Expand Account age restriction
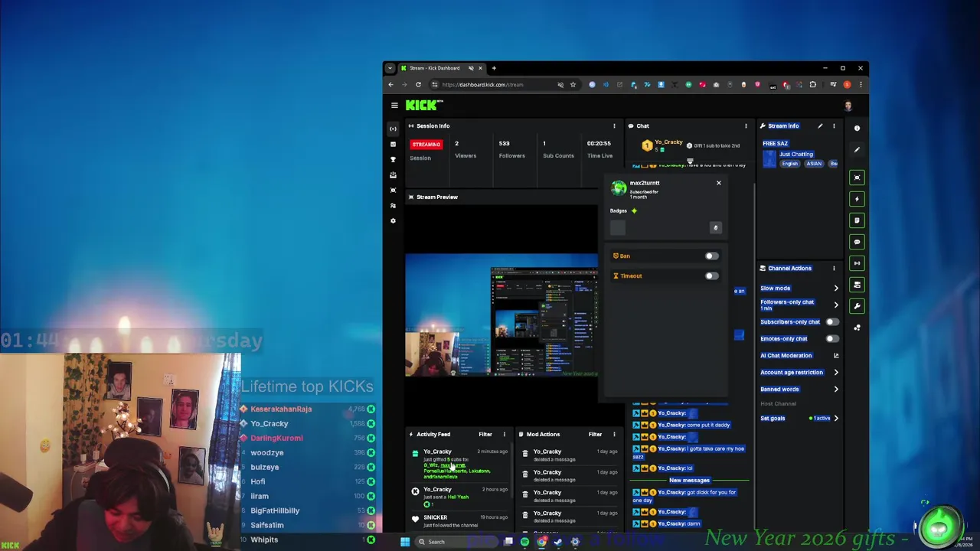This screenshot has width=980, height=551. 835,372
